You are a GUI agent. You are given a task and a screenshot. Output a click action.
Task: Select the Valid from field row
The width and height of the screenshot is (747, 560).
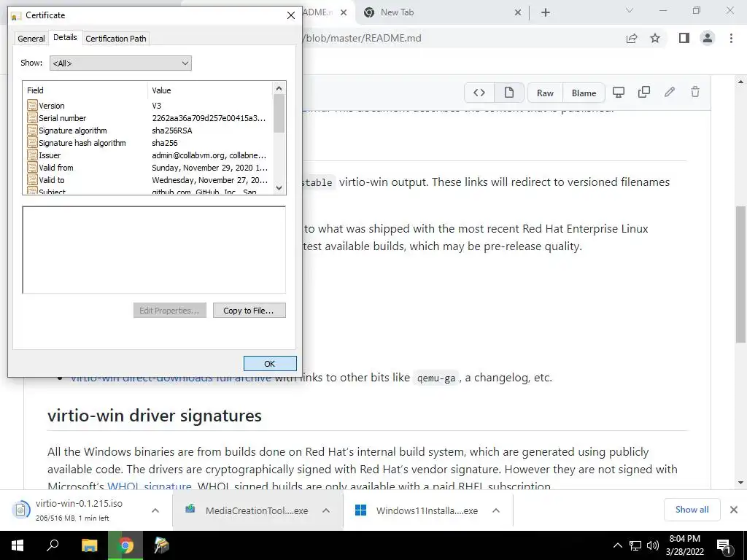tap(149, 168)
